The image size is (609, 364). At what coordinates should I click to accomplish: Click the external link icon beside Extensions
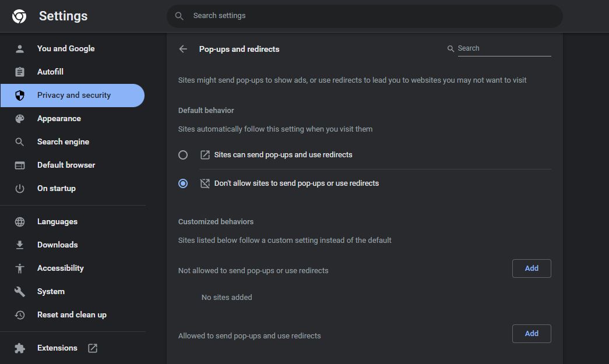(x=93, y=348)
